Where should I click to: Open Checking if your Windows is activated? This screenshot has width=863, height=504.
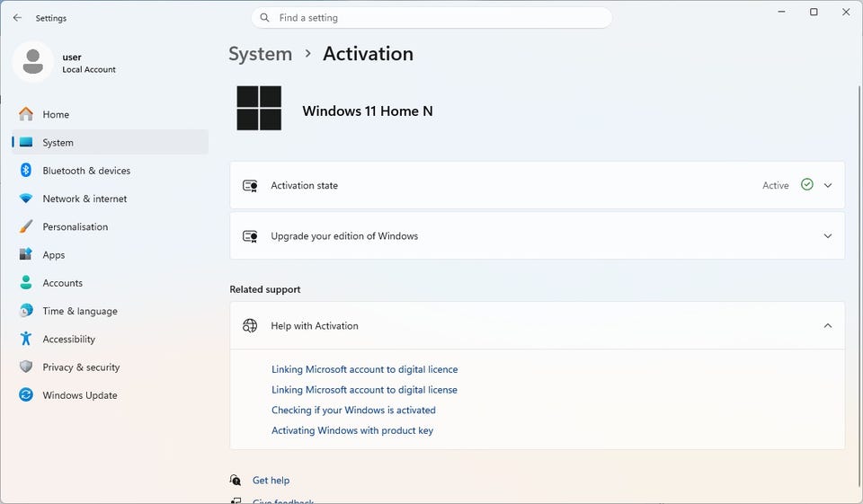tap(353, 411)
